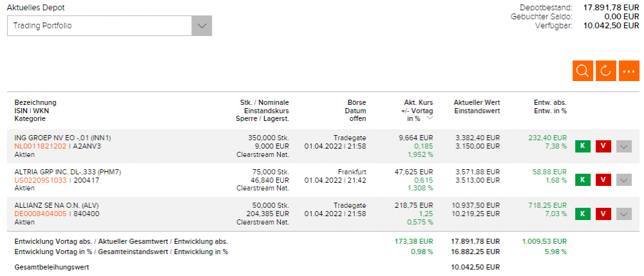
Task: Click the Entw. abs. column header
Action: coord(550,102)
